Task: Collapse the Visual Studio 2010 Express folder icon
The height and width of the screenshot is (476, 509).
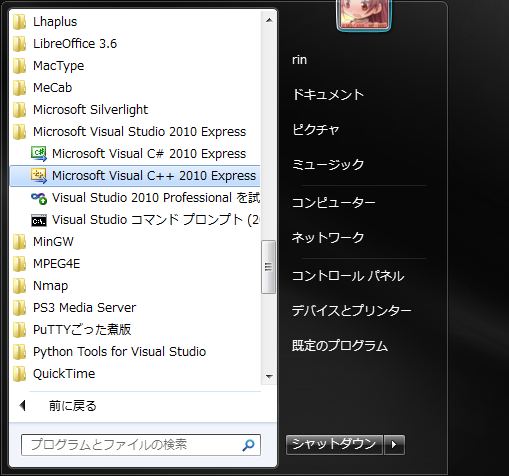Action: point(20,132)
